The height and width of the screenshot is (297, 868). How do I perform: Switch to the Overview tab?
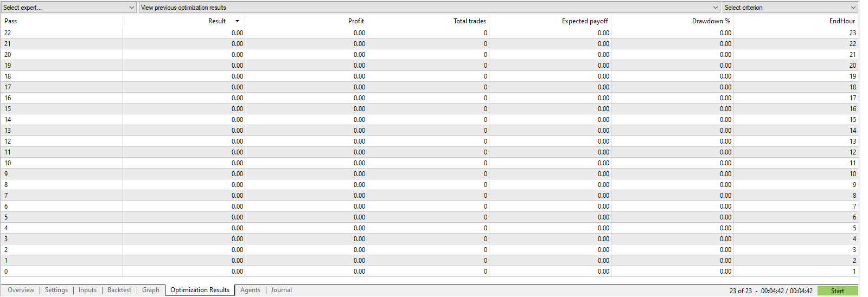click(x=21, y=290)
